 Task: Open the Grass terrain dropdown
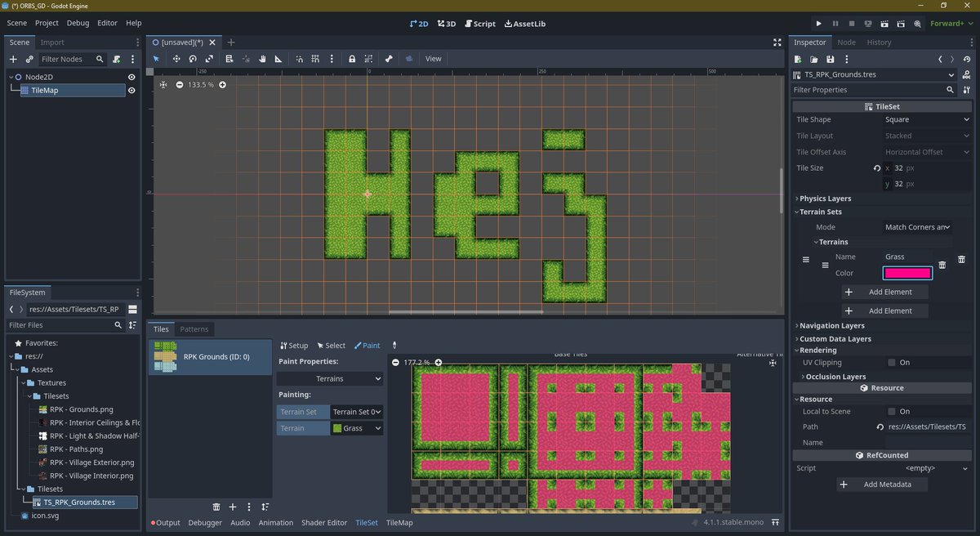[357, 427]
